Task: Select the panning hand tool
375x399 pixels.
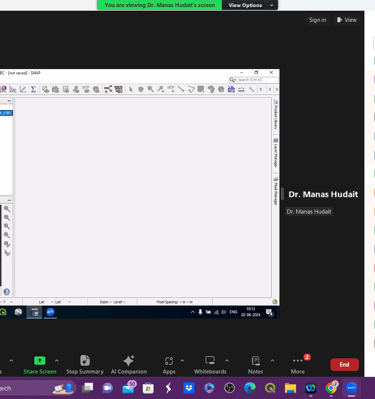Action: point(141,89)
